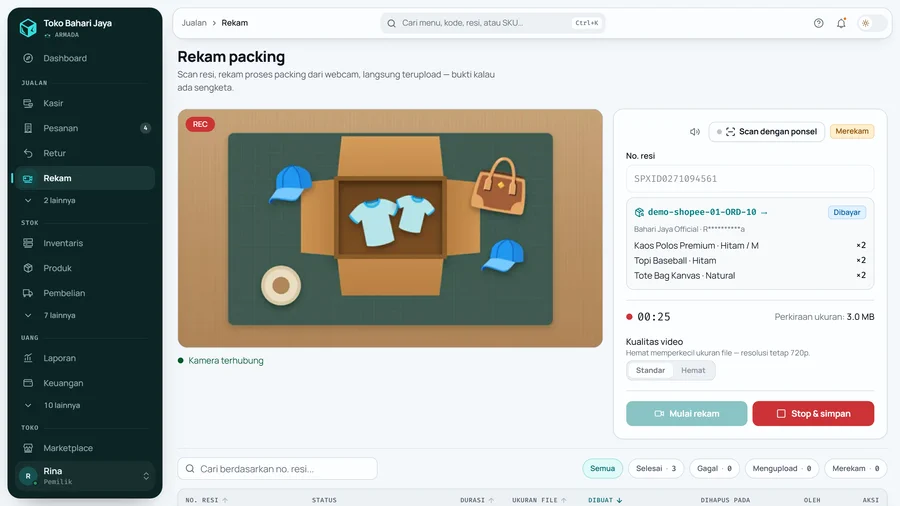
Task: Filter recordings by Merekam
Action: point(855,469)
